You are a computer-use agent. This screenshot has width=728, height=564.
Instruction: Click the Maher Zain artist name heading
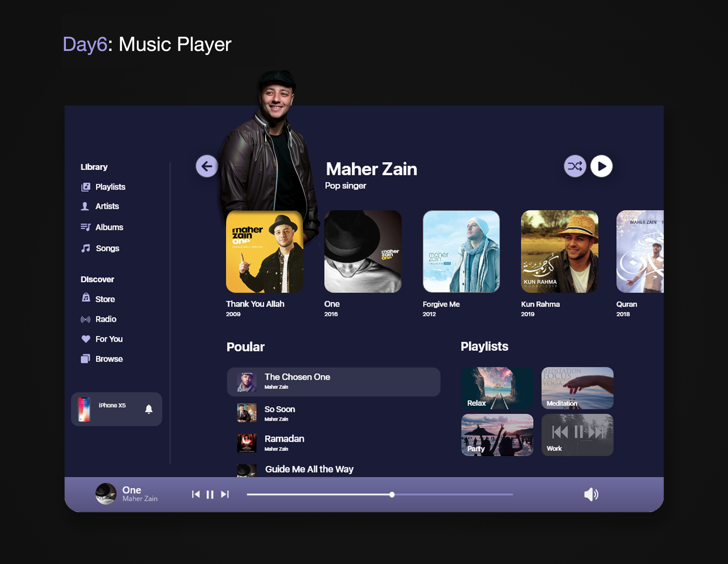371,169
